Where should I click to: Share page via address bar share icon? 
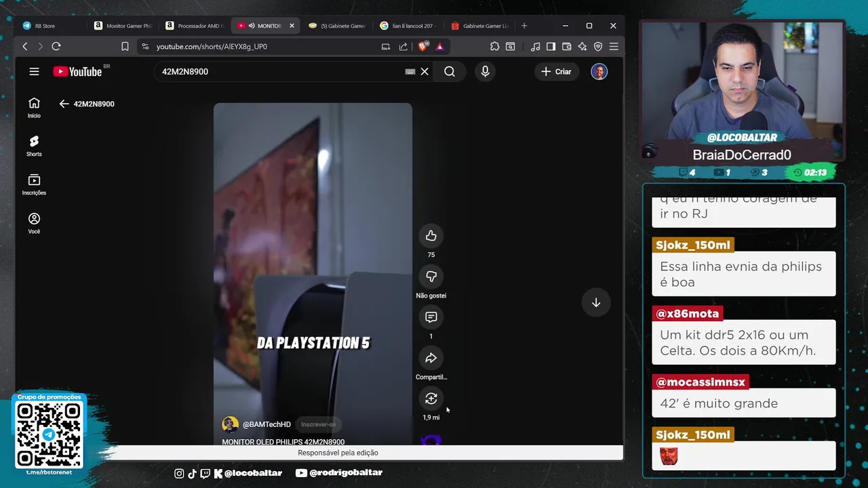[x=403, y=46]
